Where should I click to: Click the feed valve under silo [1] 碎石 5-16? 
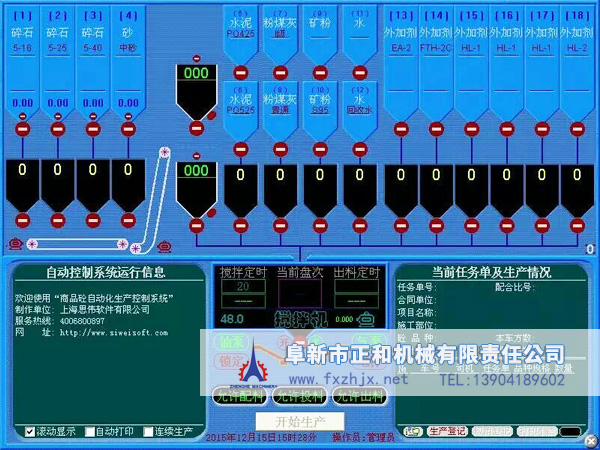[x=21, y=130]
